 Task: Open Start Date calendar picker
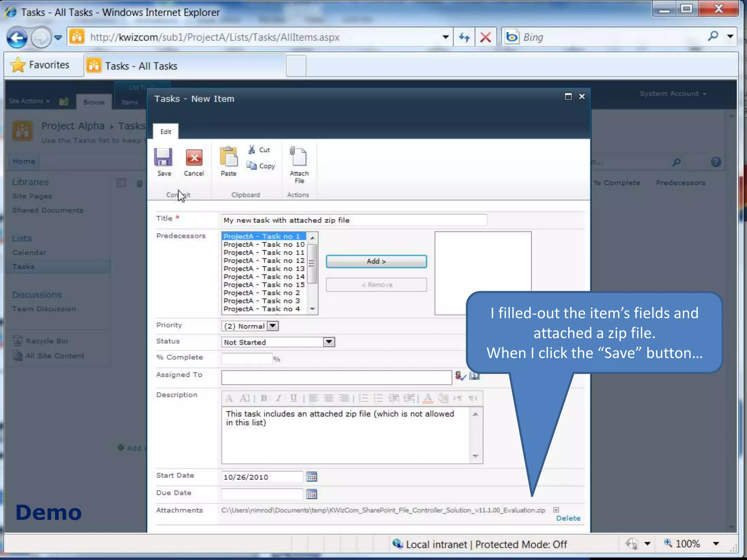(311, 477)
